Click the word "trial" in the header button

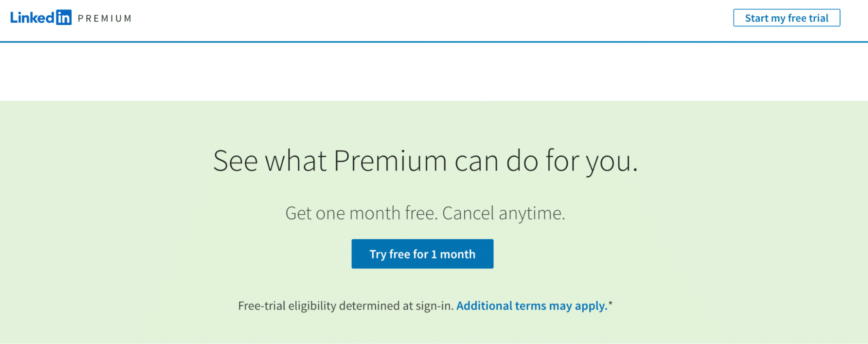pyautogui.click(x=819, y=18)
